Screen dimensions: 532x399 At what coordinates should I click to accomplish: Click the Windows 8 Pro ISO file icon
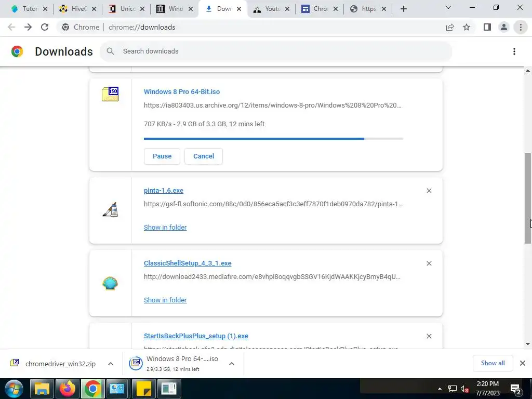tap(110, 94)
